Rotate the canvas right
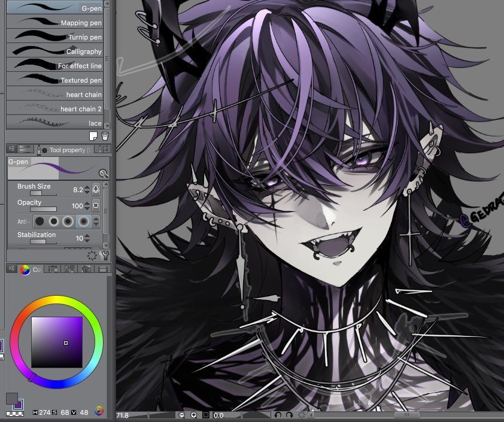 289,415
